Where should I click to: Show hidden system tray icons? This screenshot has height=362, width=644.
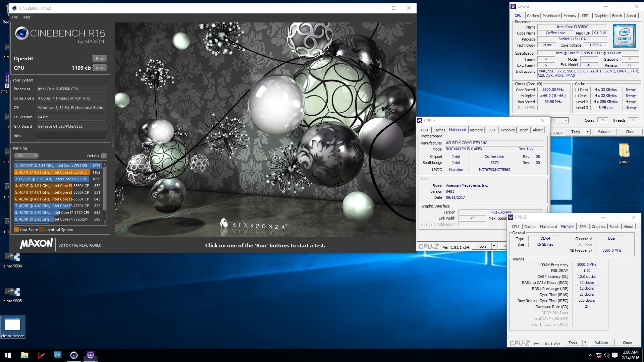coord(590,355)
